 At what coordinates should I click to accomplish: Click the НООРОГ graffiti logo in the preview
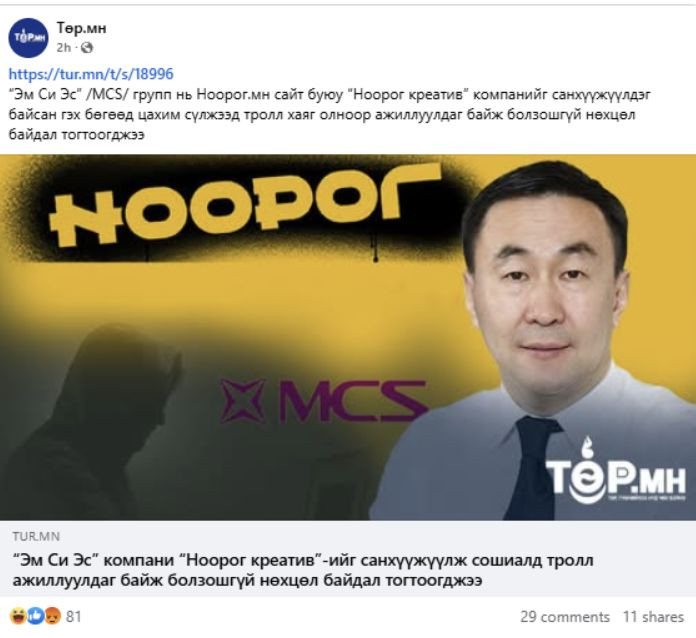[243, 206]
